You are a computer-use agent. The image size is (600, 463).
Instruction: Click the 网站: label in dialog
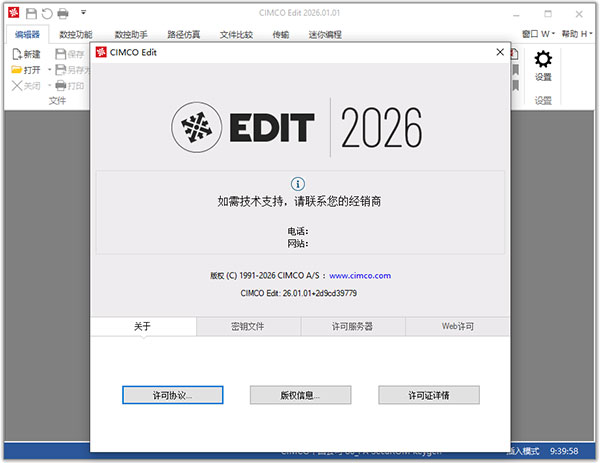[x=298, y=243]
